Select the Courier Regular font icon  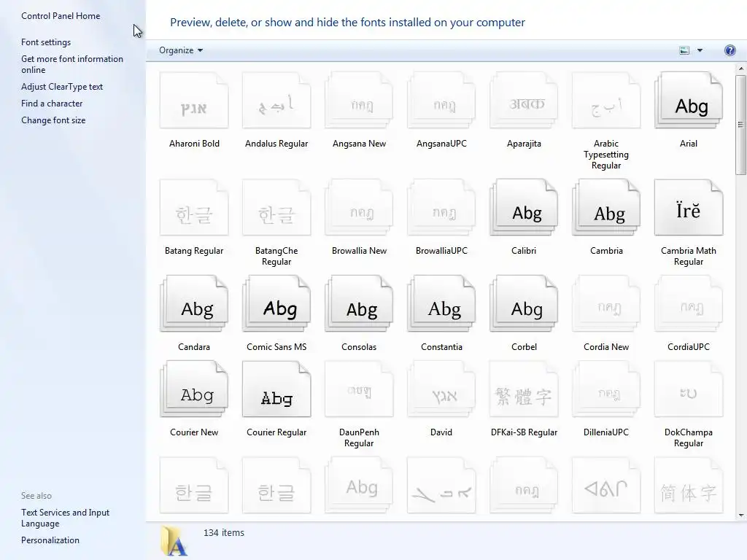click(276, 389)
